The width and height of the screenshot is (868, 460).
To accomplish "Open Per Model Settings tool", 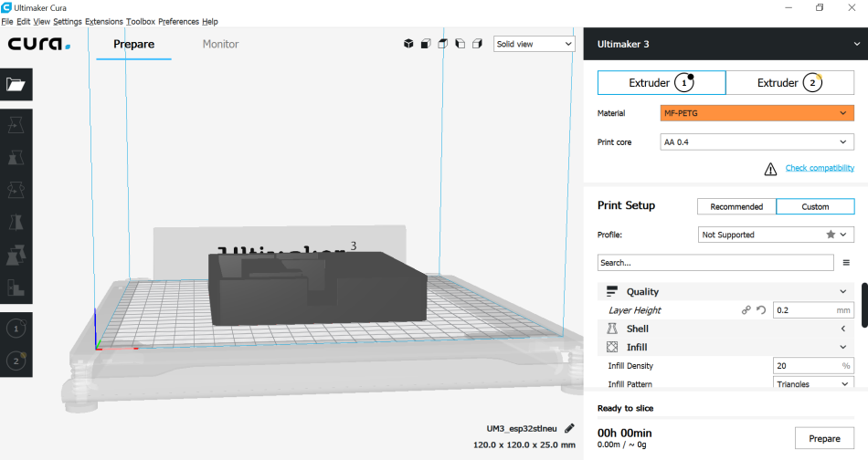I will coord(16,255).
